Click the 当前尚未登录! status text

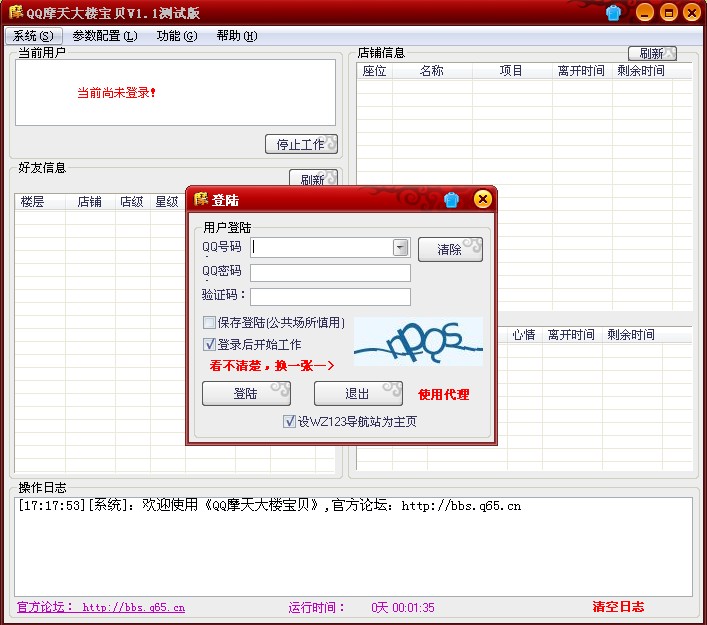click(116, 93)
